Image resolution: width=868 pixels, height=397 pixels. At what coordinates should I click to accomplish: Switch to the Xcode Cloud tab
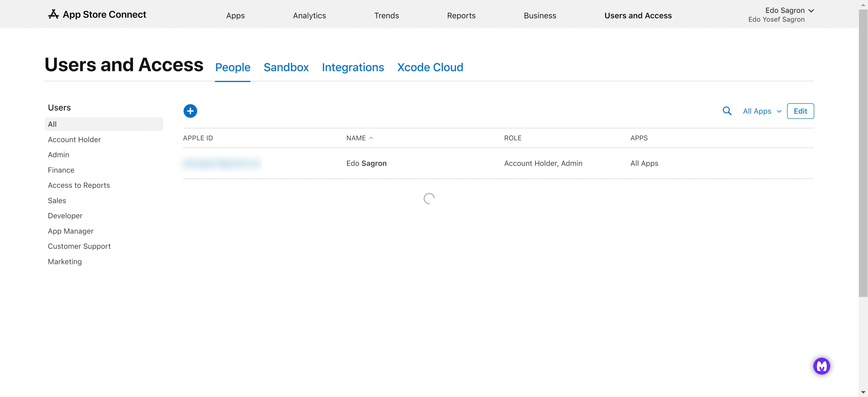[x=430, y=67]
